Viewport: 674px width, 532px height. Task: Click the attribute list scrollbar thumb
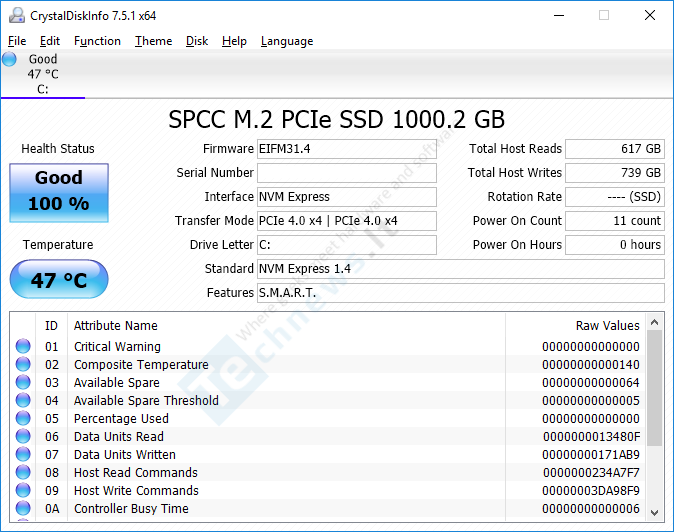coord(655,388)
